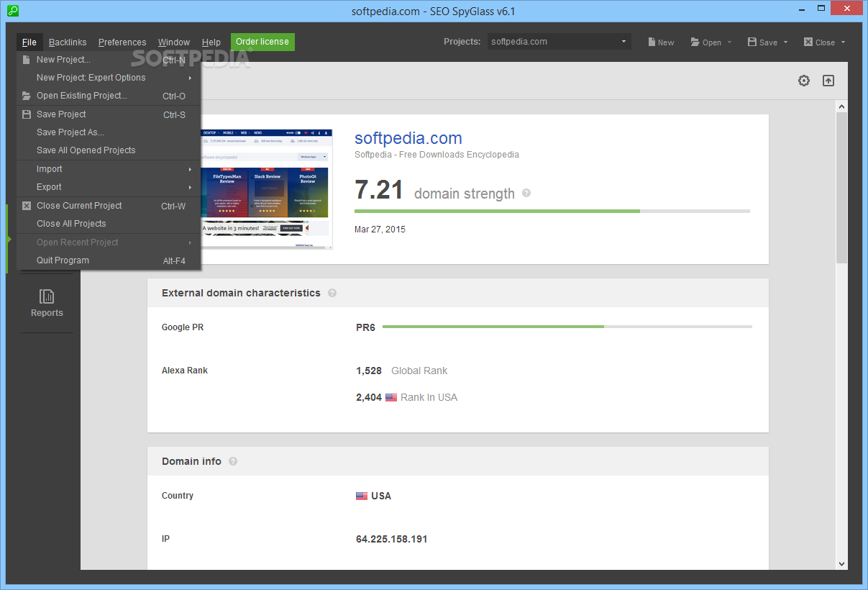Click the USA flag icon beside Rank in USA
This screenshot has width=868, height=590.
[391, 397]
